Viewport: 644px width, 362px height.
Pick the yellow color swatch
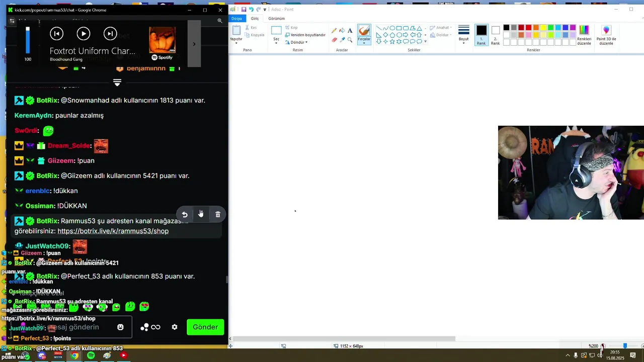[x=543, y=28]
